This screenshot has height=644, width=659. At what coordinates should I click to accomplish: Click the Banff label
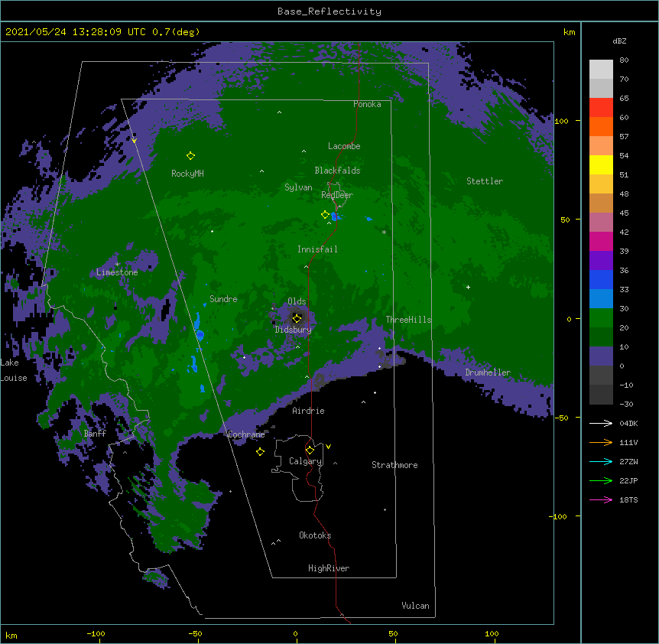point(95,434)
